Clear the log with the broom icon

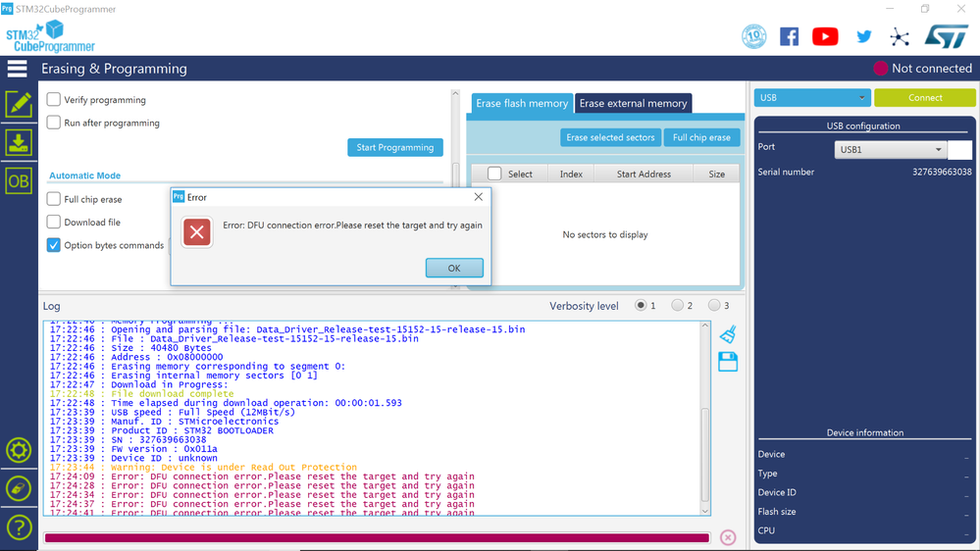[728, 334]
